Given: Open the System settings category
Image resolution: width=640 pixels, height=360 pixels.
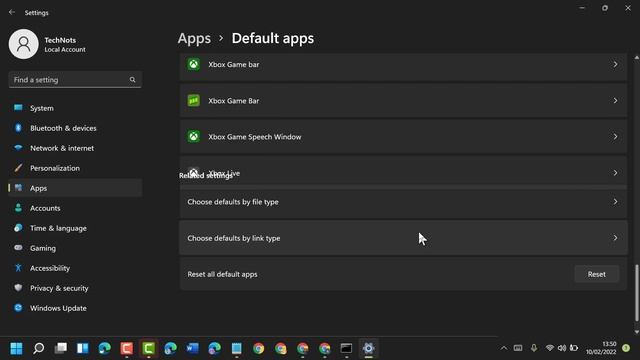Looking at the screenshot, I should (75, 108).
